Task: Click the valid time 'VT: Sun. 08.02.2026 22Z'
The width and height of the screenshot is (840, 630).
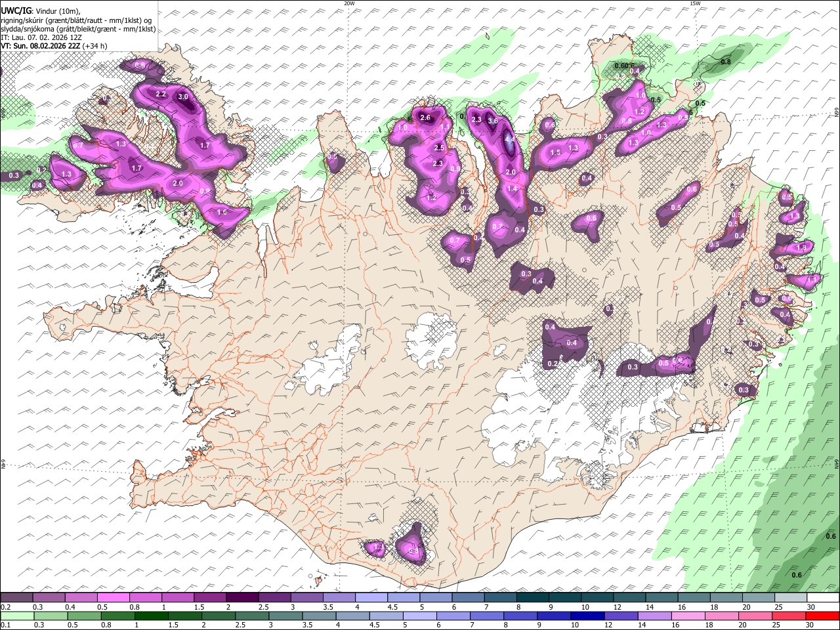Action: [x=41, y=46]
